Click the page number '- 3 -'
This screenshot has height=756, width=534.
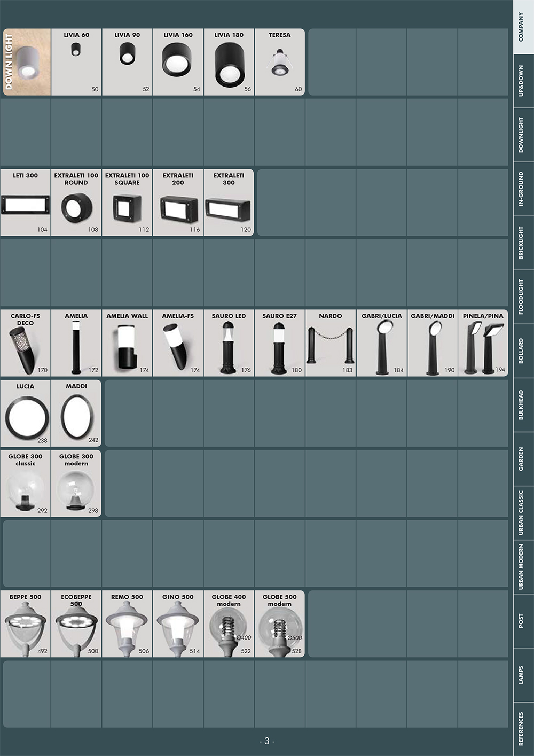(x=267, y=741)
